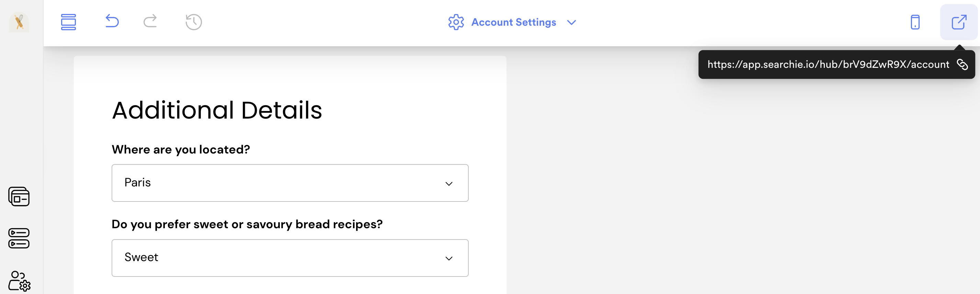Switch to mobile preview icon
This screenshot has width=980, height=294.
915,22
